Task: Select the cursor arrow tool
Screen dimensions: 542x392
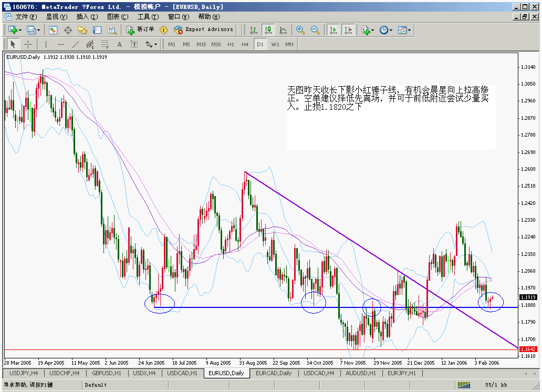Action: tap(13, 44)
